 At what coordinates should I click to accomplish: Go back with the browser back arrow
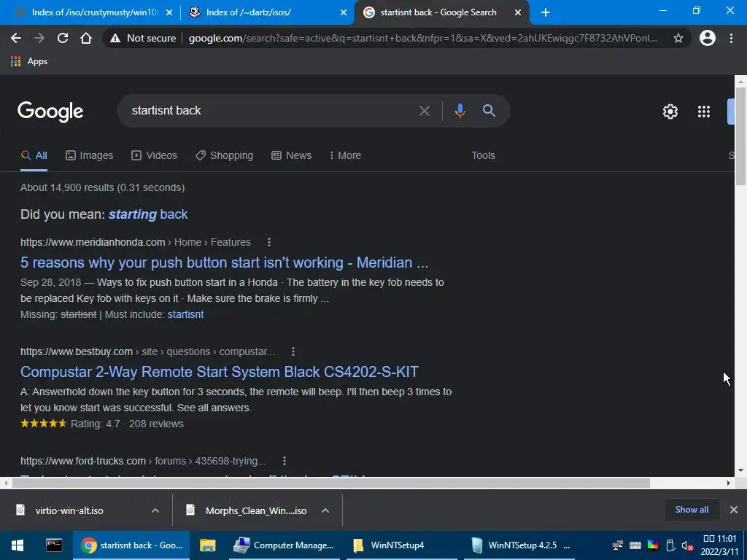tap(16, 38)
